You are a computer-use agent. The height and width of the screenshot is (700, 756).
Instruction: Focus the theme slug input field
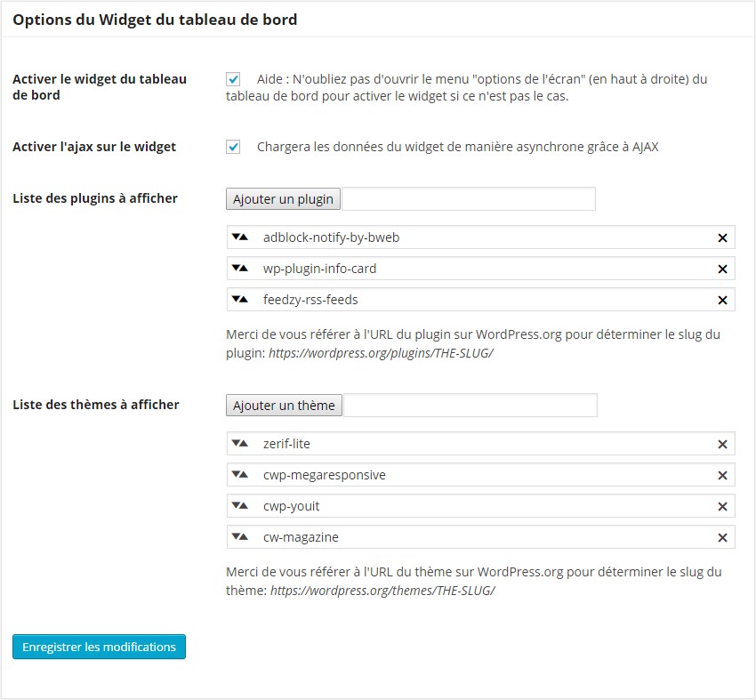tap(470, 406)
